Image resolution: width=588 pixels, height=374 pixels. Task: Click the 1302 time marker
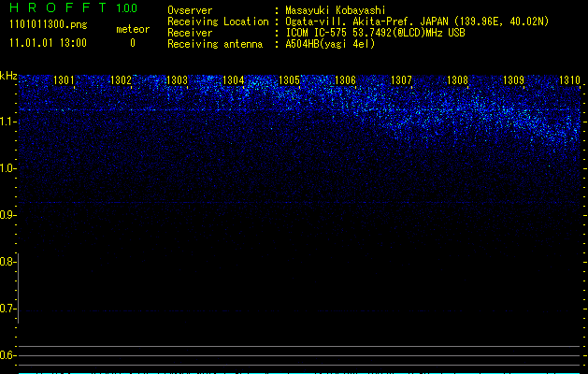point(121,79)
